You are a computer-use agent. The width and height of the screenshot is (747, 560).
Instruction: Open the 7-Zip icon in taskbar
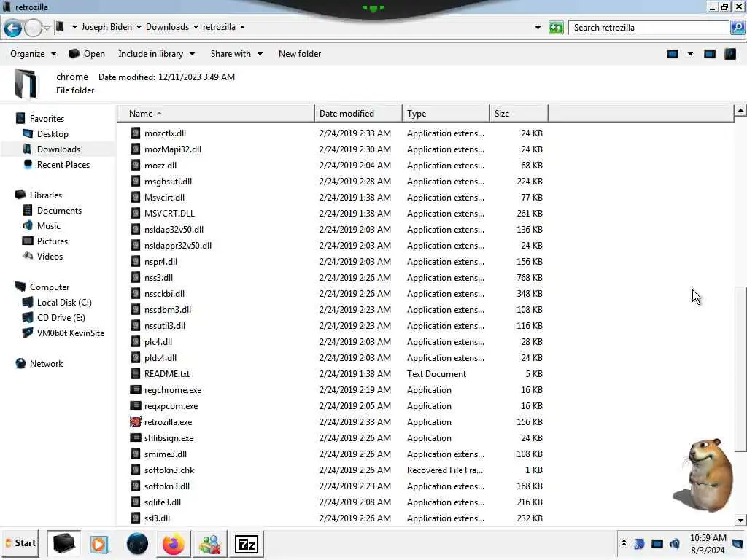247,544
